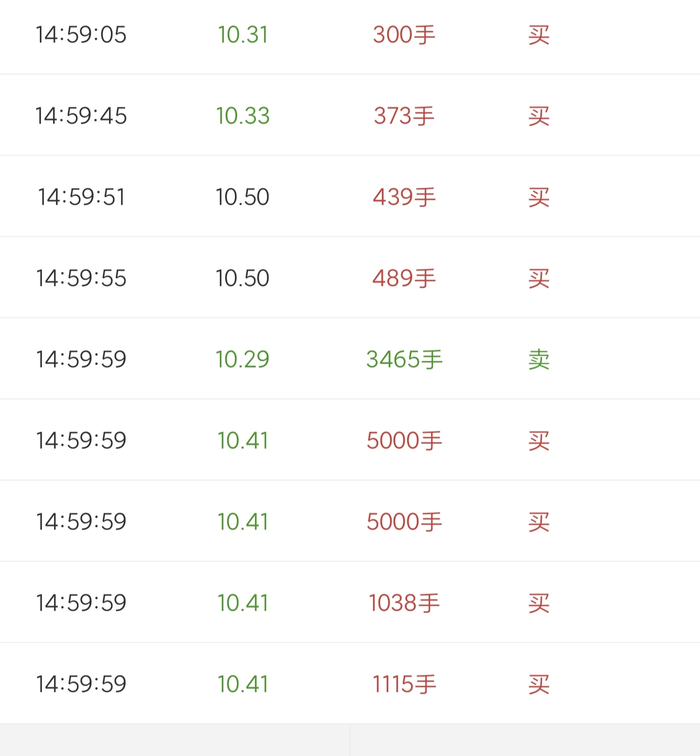Image resolution: width=700 pixels, height=756 pixels.
Task: Tap the 买 label beside 300手
Action: (539, 35)
